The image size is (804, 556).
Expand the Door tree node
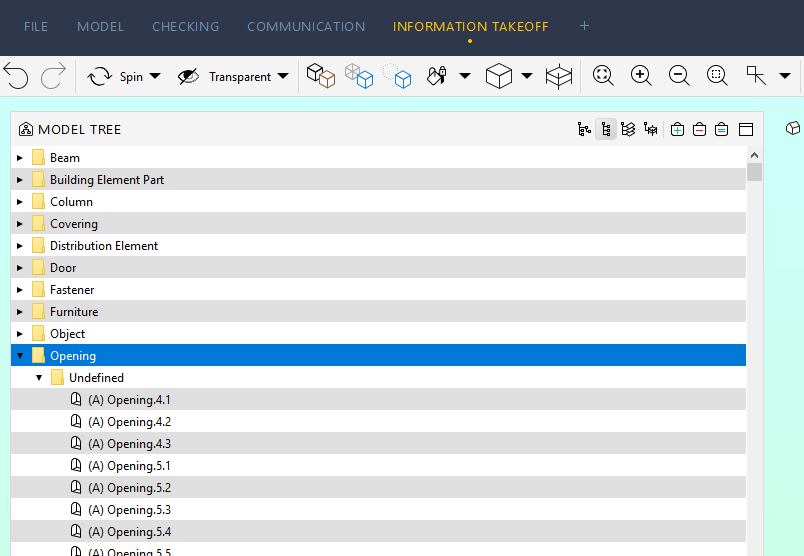pyautogui.click(x=19, y=268)
